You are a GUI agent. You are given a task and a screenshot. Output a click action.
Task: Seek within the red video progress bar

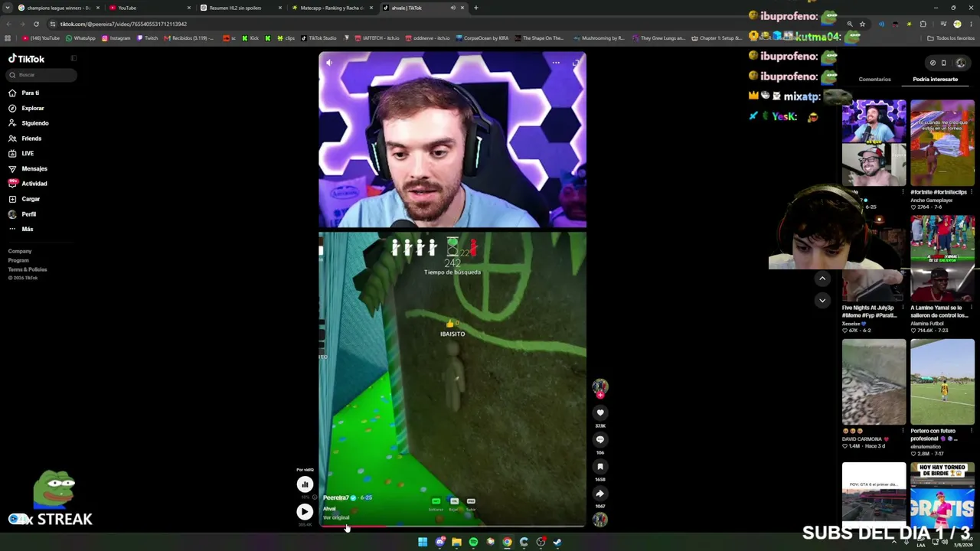coord(452,527)
